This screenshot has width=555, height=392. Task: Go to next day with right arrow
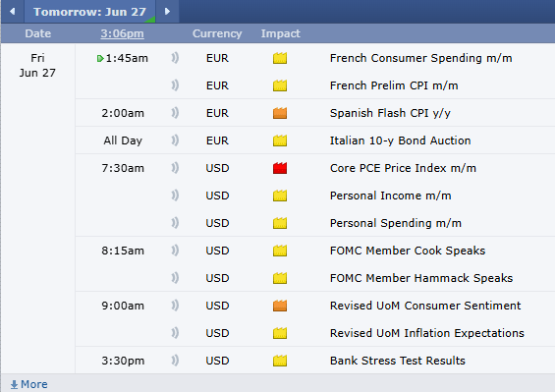(x=167, y=12)
